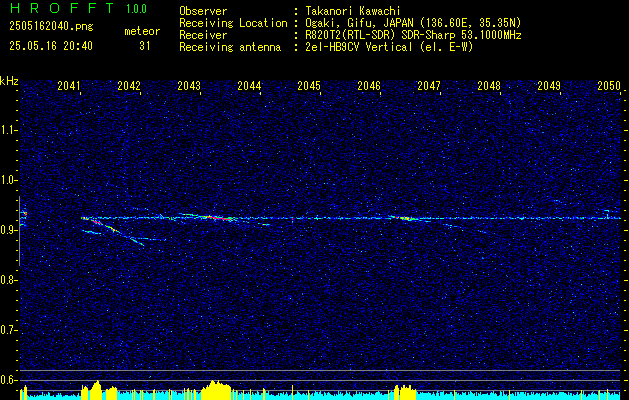Click the Observer name Takanori Kawachi
629x400 pixels.
(353, 11)
